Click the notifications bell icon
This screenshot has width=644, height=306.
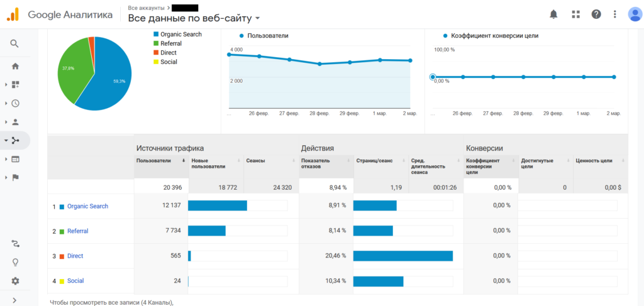point(553,14)
